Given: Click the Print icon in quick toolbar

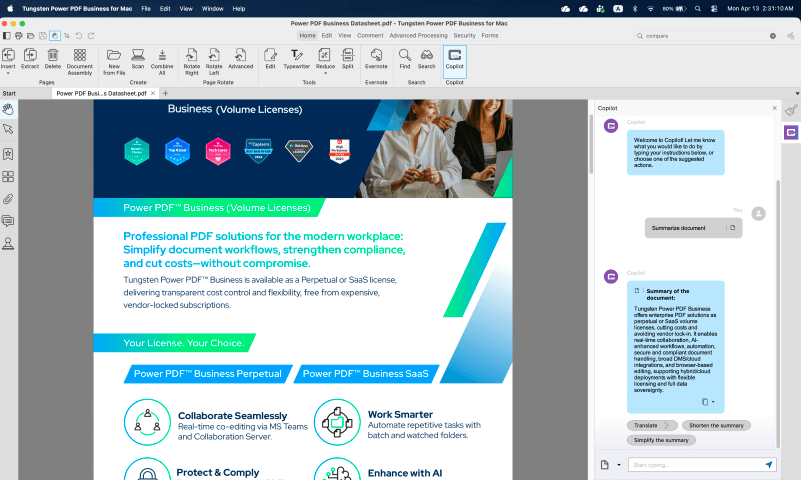Looking at the screenshot, I should tap(19, 36).
